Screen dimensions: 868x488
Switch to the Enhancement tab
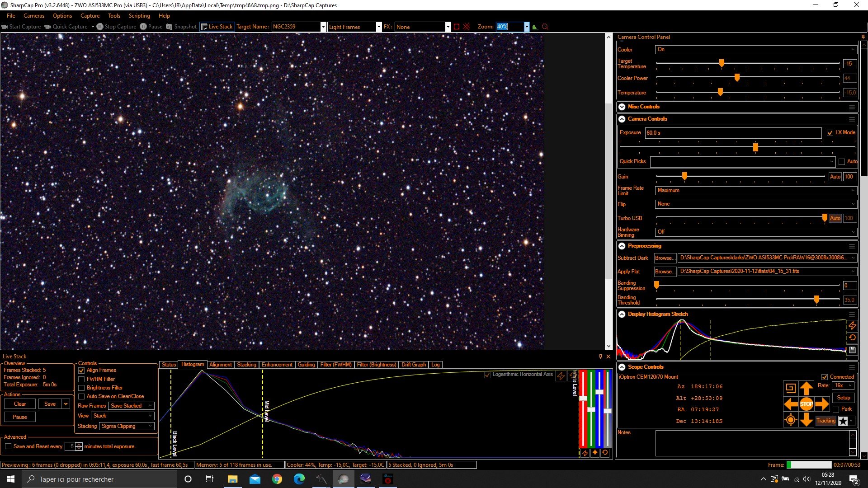[x=277, y=365]
